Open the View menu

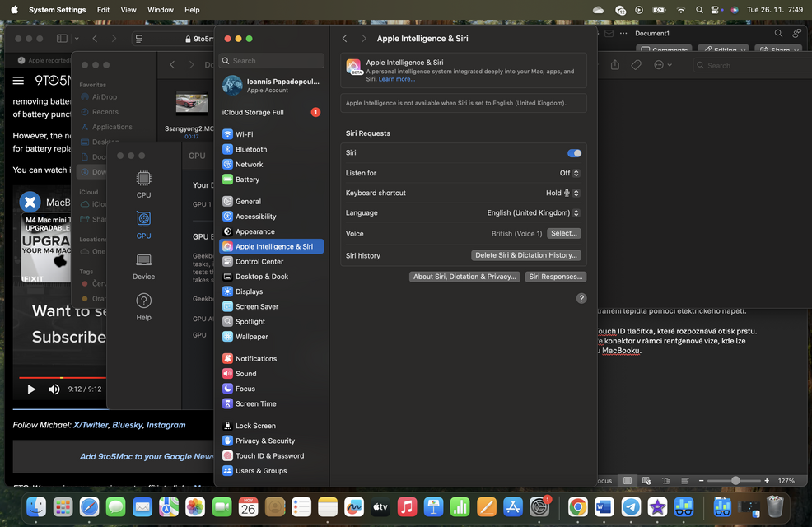tap(128, 9)
